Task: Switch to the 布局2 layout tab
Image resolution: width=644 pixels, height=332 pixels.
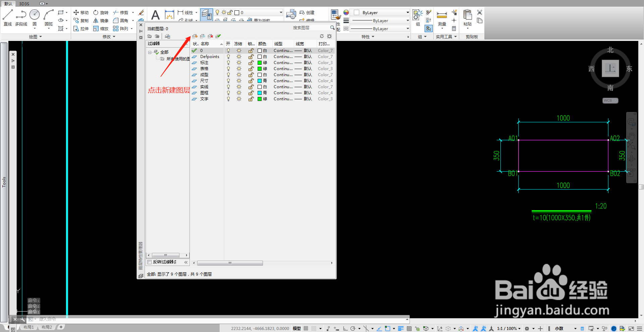Action: pos(47,327)
